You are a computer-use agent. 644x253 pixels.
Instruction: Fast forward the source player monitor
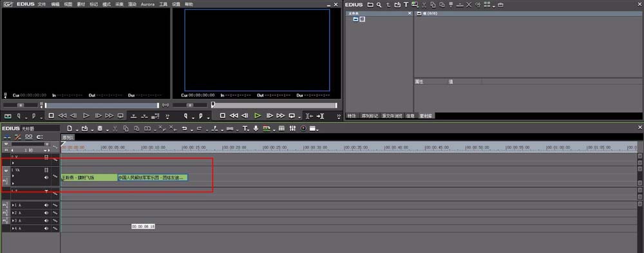click(109, 116)
